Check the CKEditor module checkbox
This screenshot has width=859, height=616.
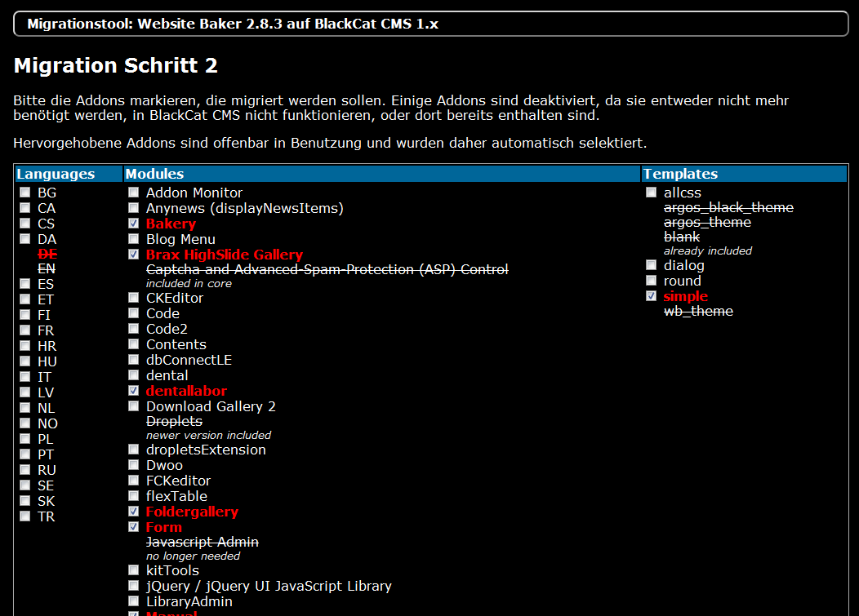point(134,297)
